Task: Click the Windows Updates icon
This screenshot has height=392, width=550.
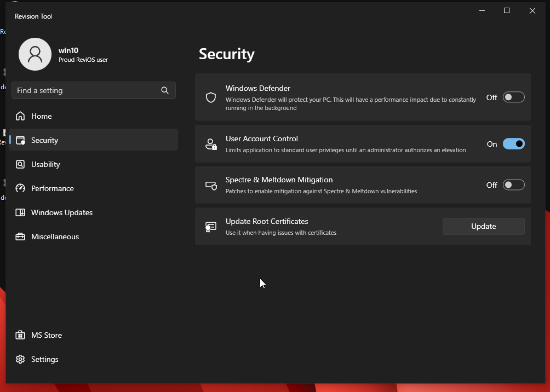Action: click(20, 212)
